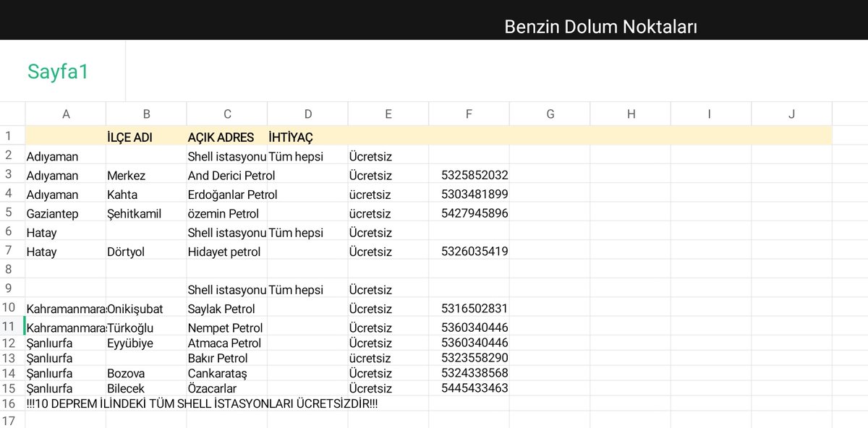Select column J header
Image resolution: width=868 pixels, height=428 pixels.
[792, 114]
